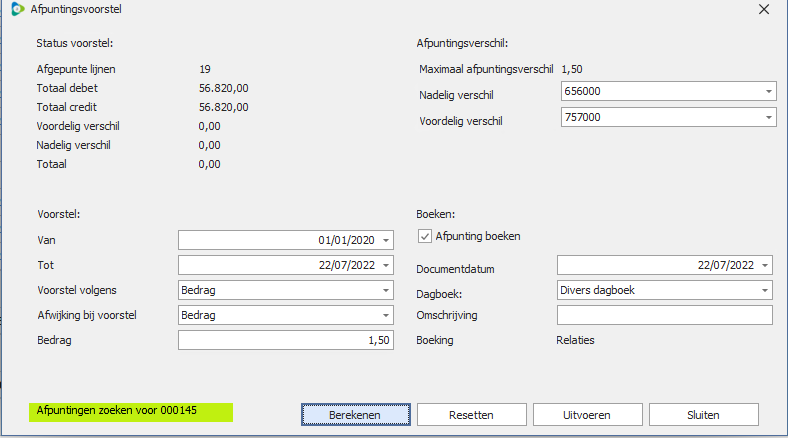Viewport: 788px width, 438px height.
Task: Open the Voordelig verschil account dropdown
Action: coord(768,118)
